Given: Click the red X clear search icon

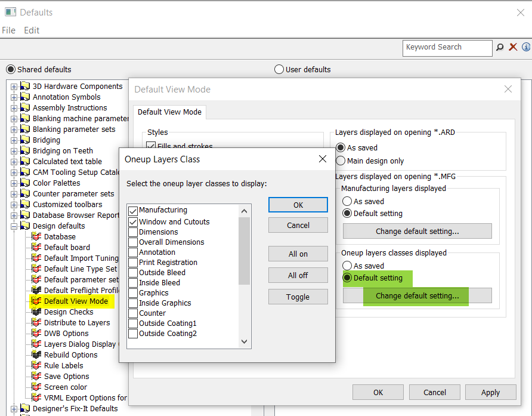Looking at the screenshot, I should (513, 47).
